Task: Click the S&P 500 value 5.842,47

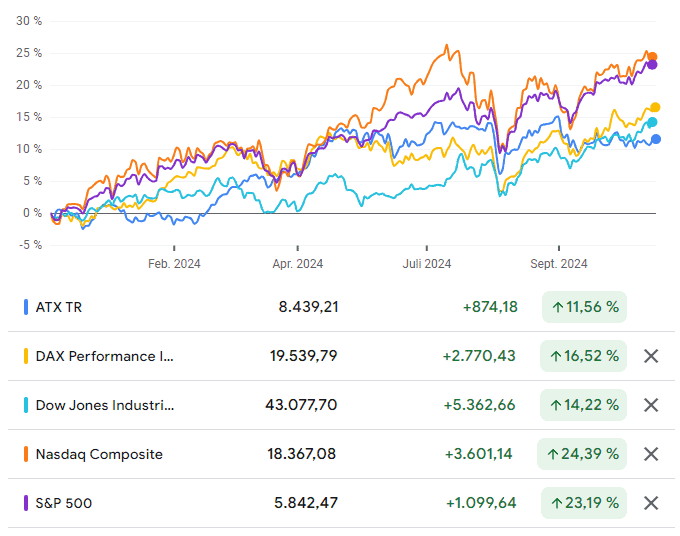Action: pos(306,503)
